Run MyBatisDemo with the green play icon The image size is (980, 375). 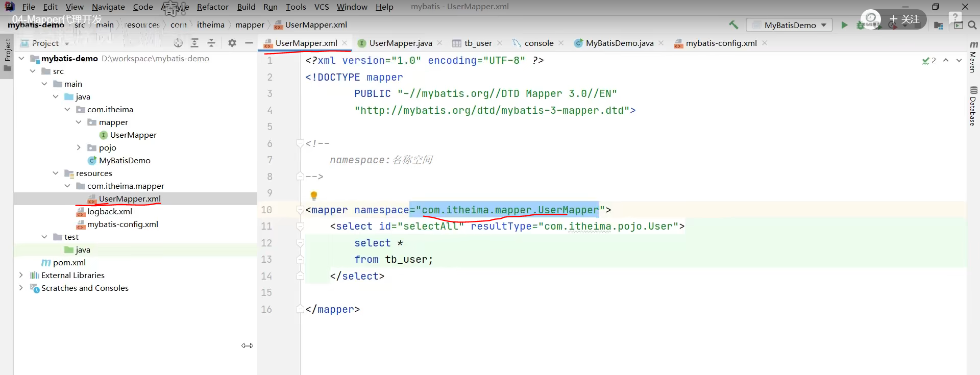[844, 25]
